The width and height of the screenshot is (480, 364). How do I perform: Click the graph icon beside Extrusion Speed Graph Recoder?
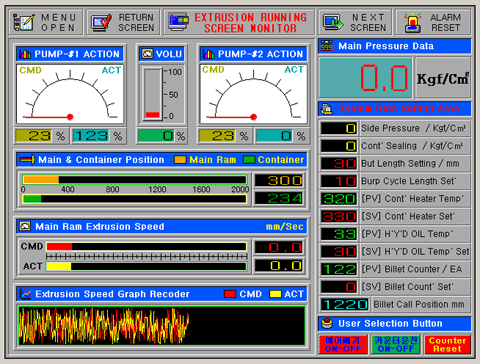pos(25,294)
